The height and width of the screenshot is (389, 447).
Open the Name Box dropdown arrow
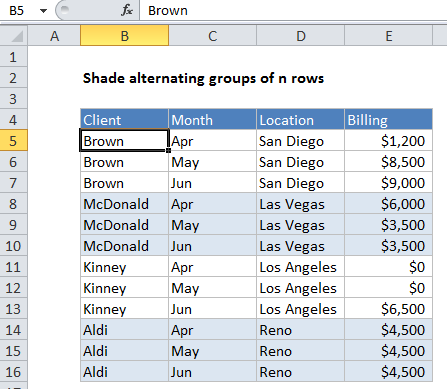tap(43, 11)
